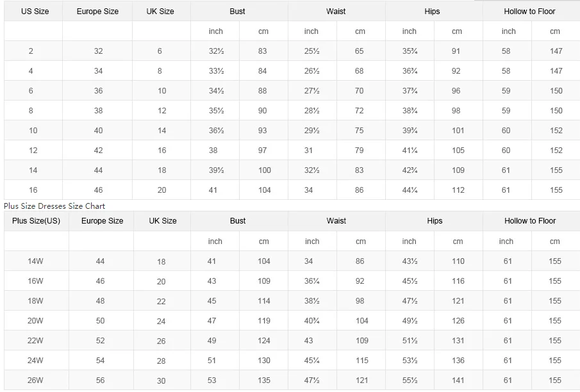Click the UK size 30 cell
Viewport: 580px width, 392px height.
click(162, 381)
